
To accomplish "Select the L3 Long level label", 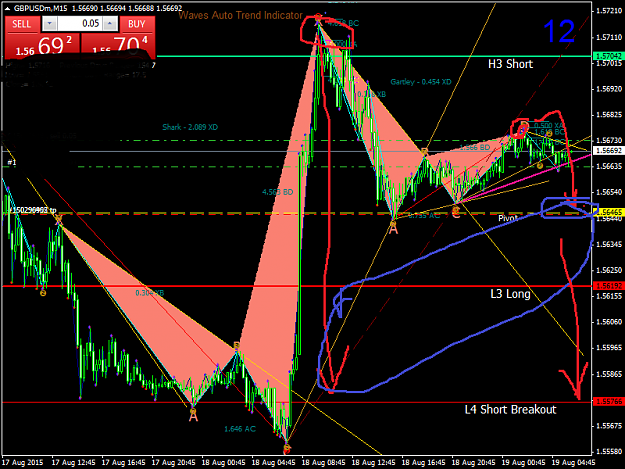I will 510,294.
